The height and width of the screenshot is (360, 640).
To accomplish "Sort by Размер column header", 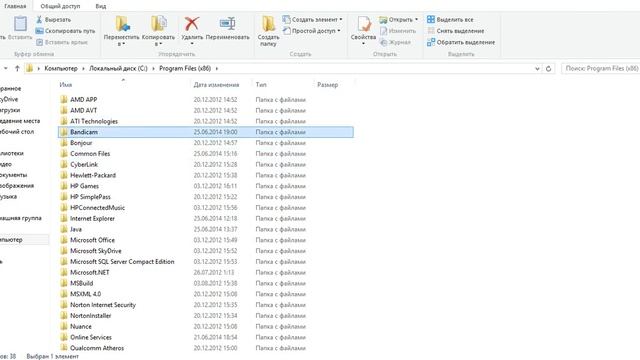I will point(327,85).
